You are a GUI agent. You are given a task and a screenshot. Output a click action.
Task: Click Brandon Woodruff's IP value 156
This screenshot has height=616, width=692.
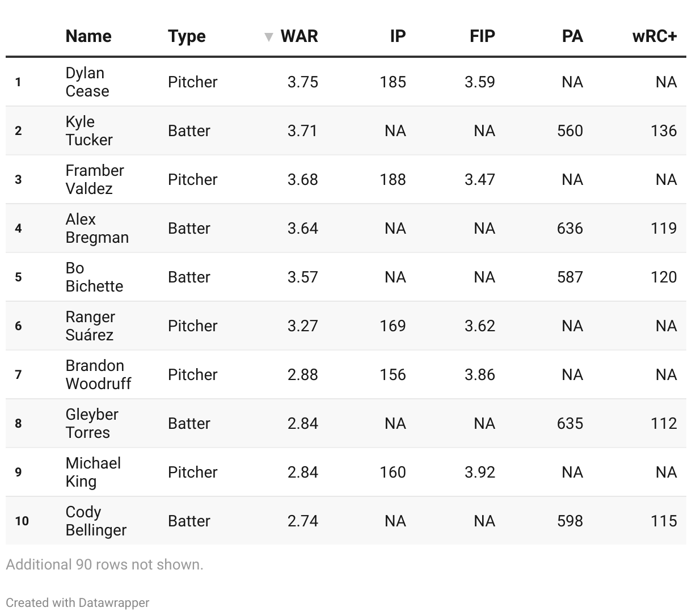[393, 374]
